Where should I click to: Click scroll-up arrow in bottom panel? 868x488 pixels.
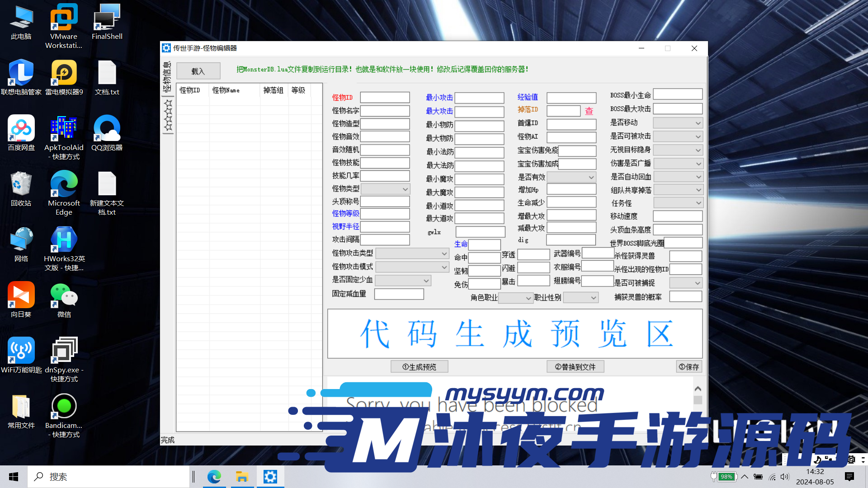click(698, 389)
